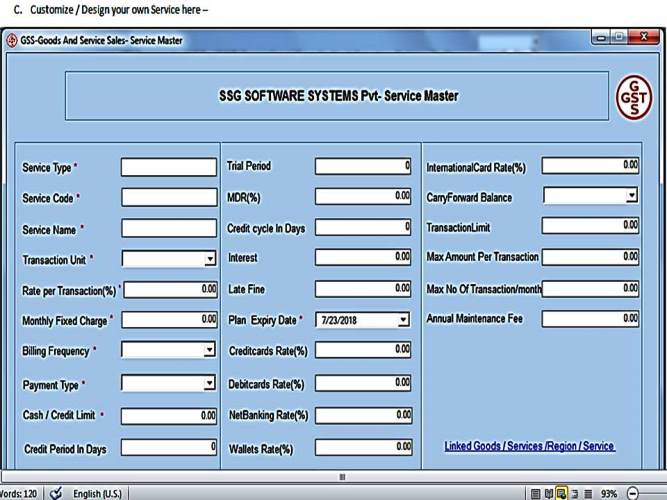Click the zoom slider track
The height and width of the screenshot is (500, 667).
(653, 494)
